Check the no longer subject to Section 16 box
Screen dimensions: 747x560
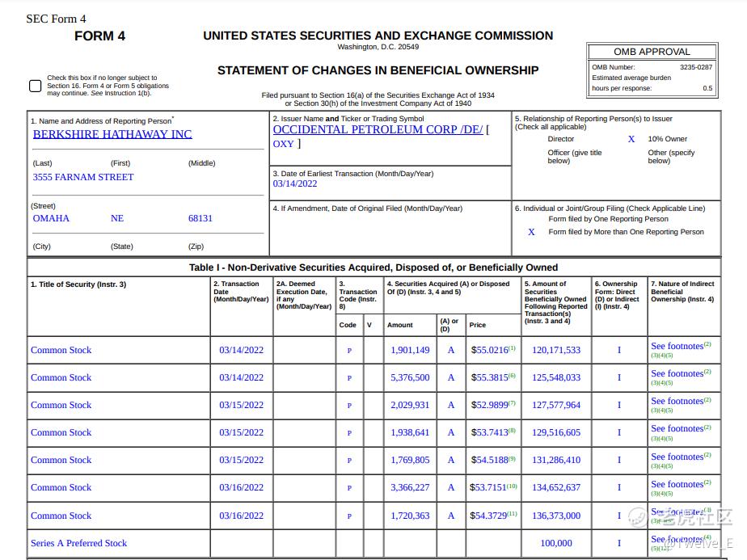36,86
